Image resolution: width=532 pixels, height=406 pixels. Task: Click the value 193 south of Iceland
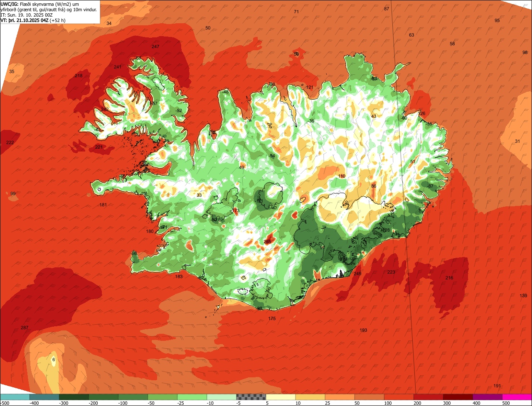(x=363, y=330)
